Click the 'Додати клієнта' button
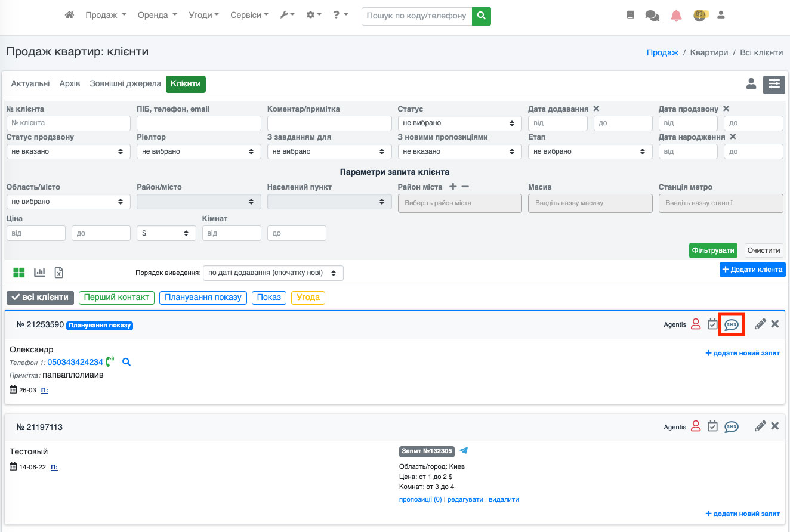The image size is (790, 532). [752, 270]
